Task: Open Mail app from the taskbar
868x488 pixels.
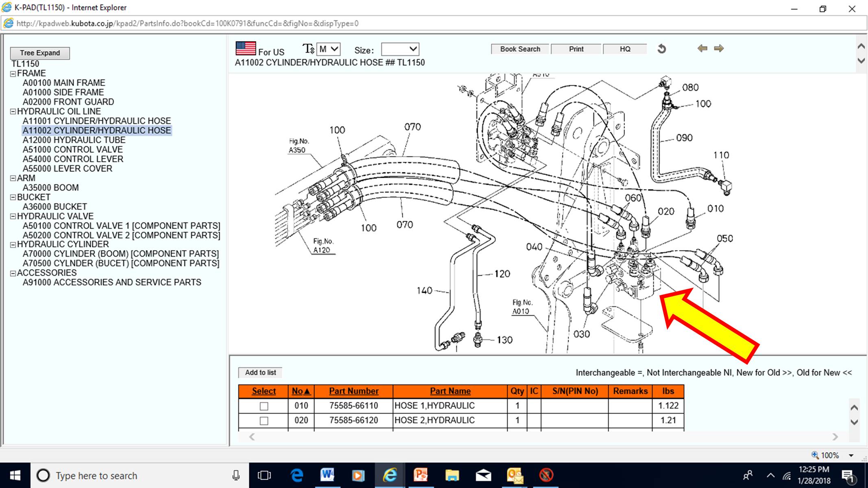Action: [x=483, y=475]
